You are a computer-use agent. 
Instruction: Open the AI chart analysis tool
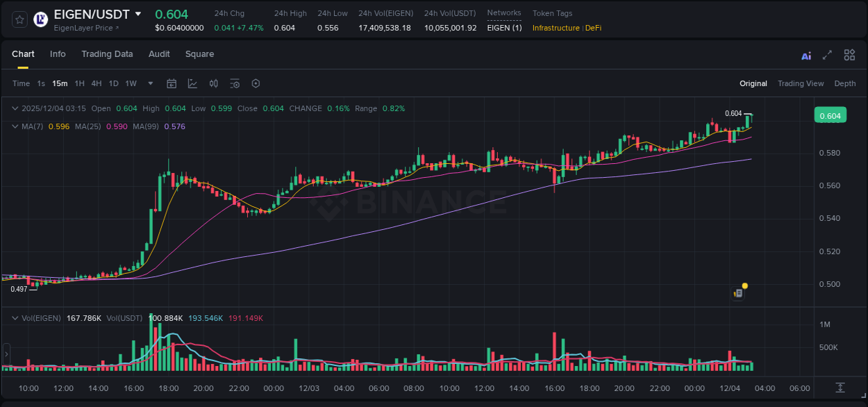point(806,54)
